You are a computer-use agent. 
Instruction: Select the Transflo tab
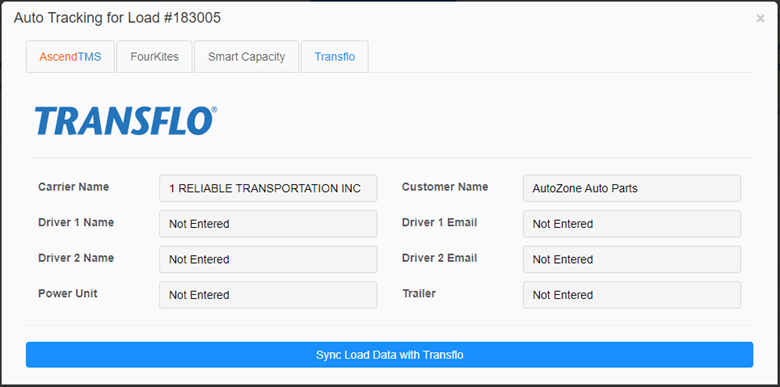(335, 57)
